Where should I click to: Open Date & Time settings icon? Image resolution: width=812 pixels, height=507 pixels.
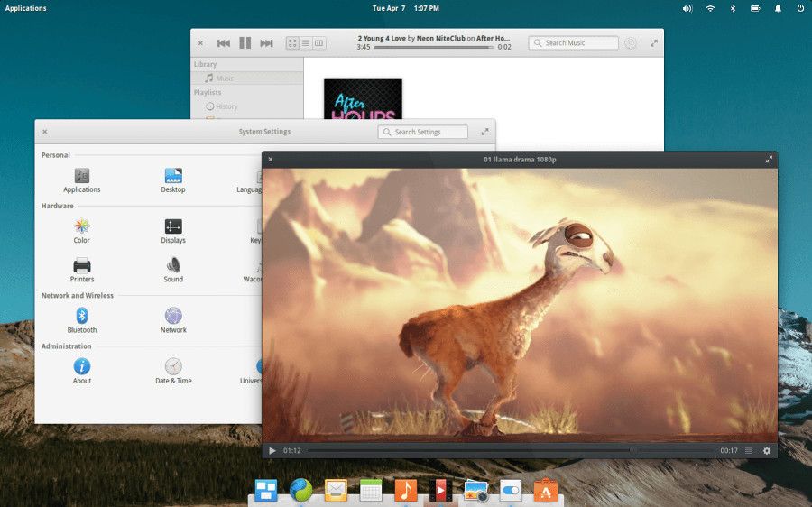[173, 366]
